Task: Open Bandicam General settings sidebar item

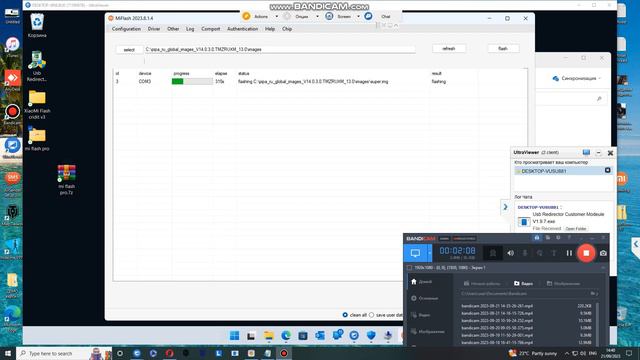Action: [425, 298]
